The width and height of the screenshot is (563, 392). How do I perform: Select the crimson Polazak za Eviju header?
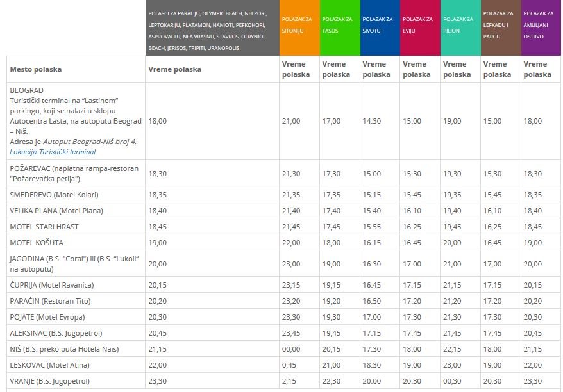pos(419,28)
